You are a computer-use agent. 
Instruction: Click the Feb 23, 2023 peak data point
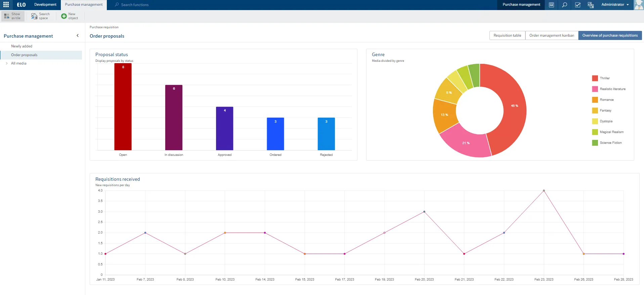[x=544, y=191]
